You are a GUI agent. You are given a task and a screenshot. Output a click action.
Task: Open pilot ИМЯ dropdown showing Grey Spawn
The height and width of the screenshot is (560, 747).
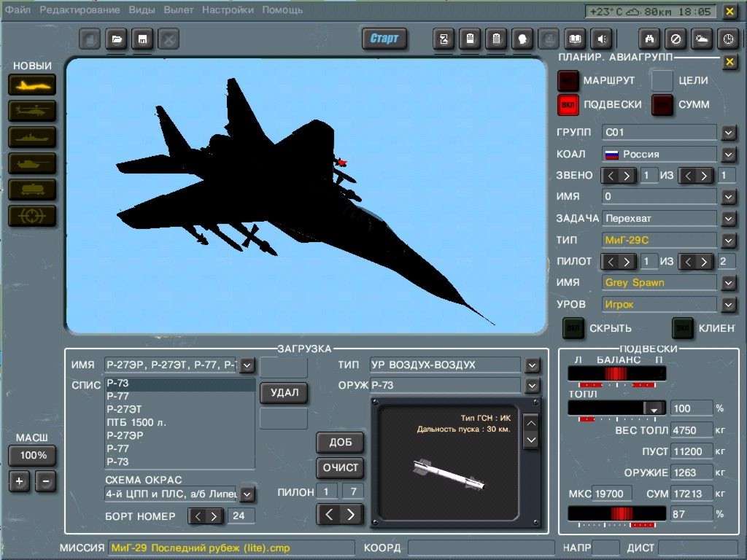[x=729, y=284]
